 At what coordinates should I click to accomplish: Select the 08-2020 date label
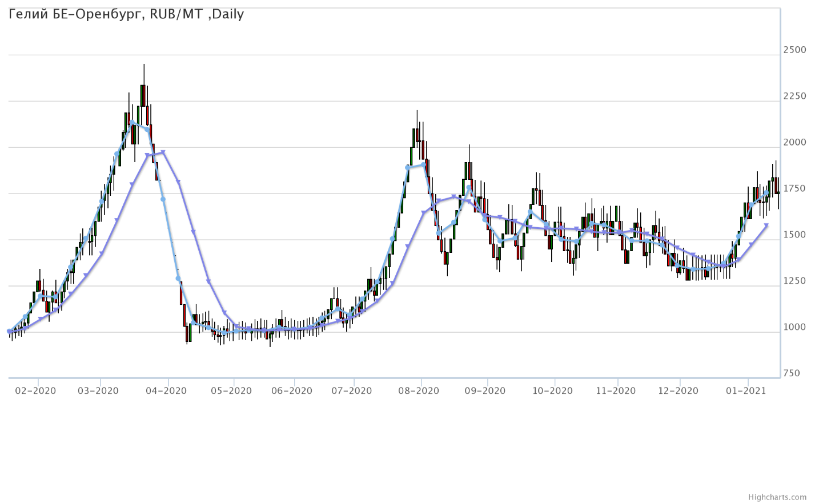[x=419, y=391]
